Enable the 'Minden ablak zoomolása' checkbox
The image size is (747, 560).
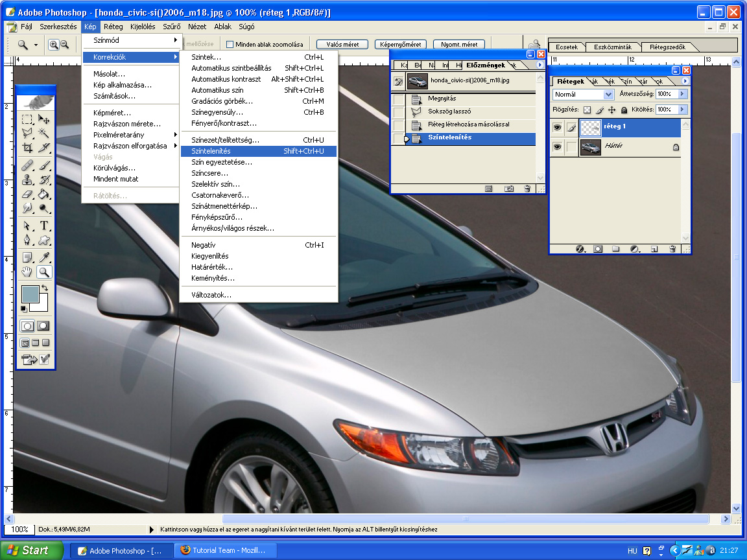click(230, 44)
